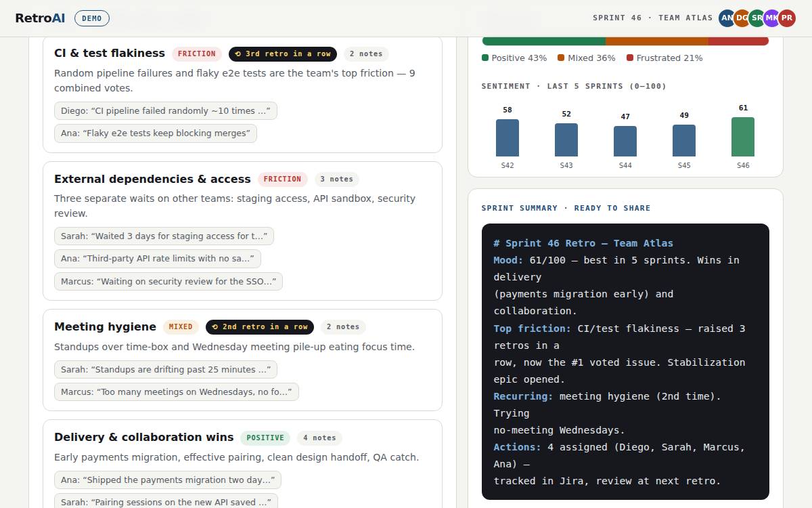Screen dimensions: 812x508
Task: Click the DG team member avatar
Action: coord(742,18)
